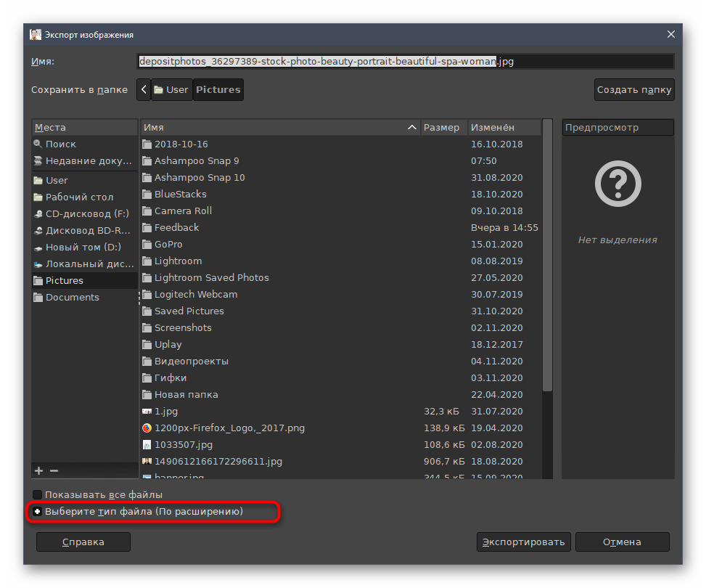Click the question mark preview icon
The height and width of the screenshot is (588, 706).
(x=617, y=184)
